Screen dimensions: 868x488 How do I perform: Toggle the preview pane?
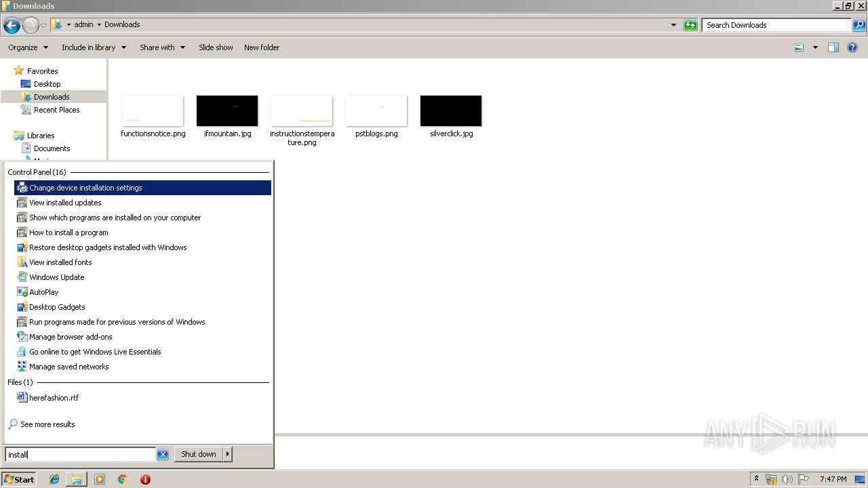click(833, 47)
